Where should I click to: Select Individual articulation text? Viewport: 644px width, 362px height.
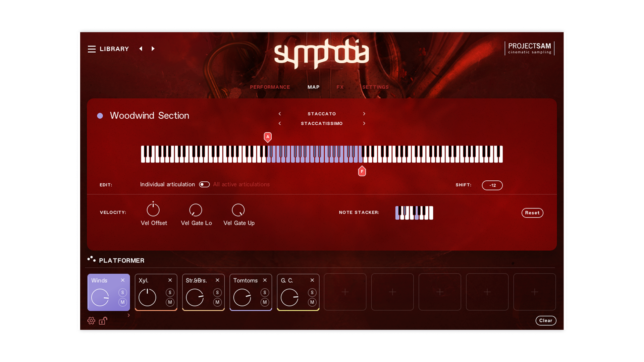click(x=167, y=185)
